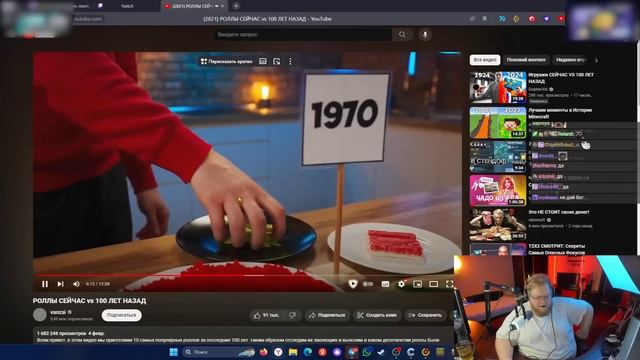The image size is (640, 360).
Task: Share the video via 'Поделиться'
Action: pyautogui.click(x=327, y=315)
